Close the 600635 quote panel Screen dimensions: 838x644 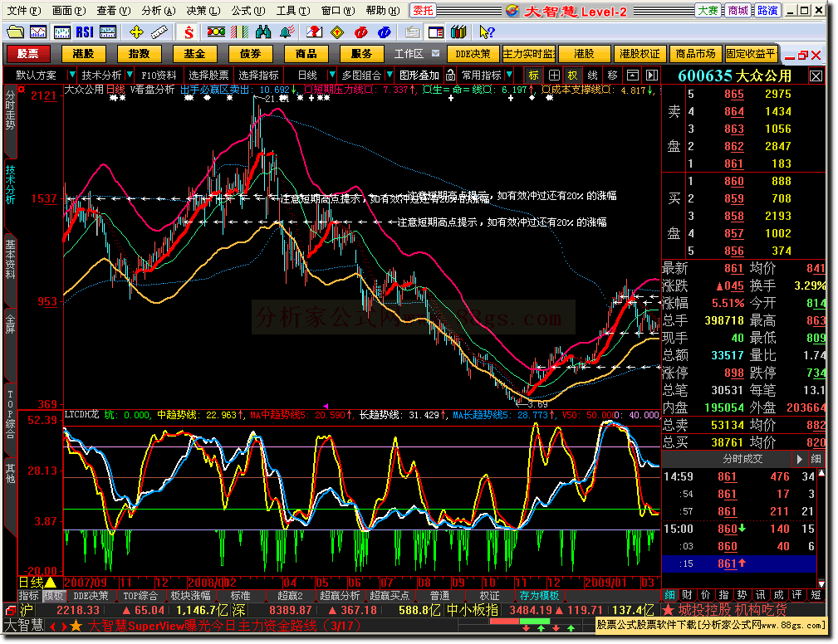(816, 76)
